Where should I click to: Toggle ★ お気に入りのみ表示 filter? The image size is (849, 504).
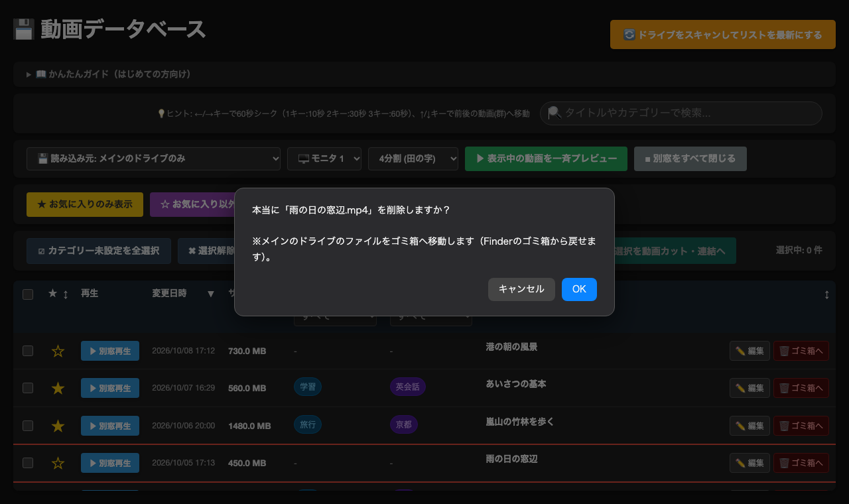pos(85,204)
